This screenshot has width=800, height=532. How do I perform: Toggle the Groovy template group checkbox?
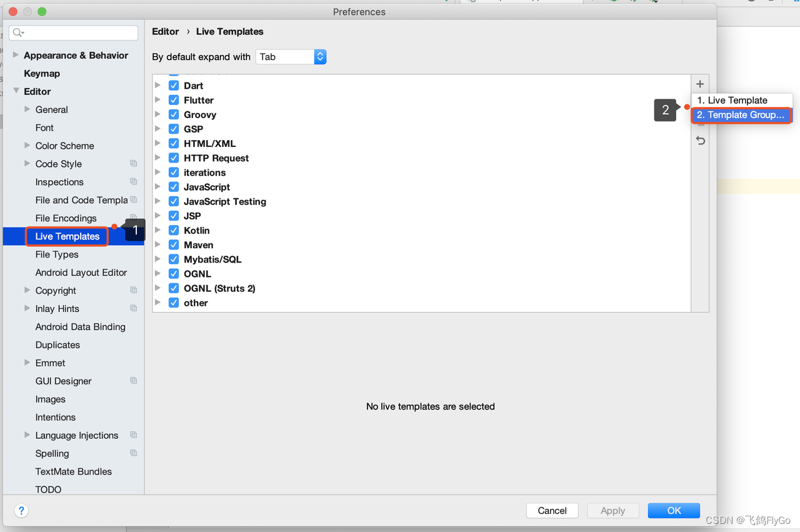(x=174, y=114)
